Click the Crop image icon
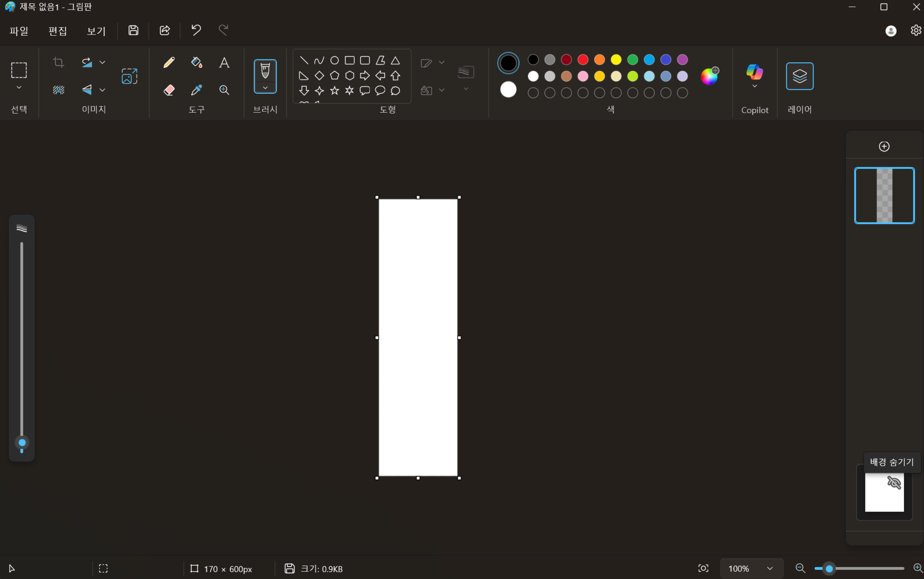 pos(59,62)
